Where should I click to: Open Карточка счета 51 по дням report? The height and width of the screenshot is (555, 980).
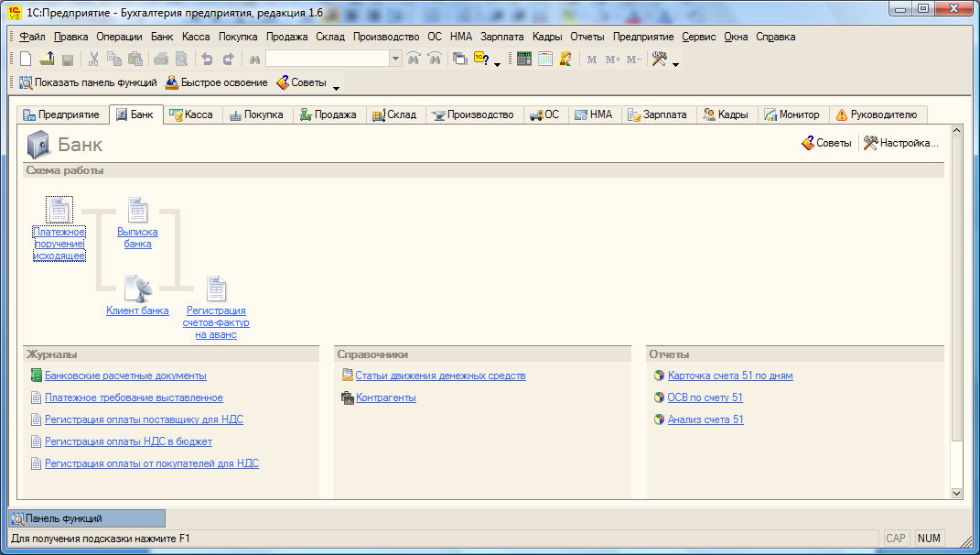coord(730,376)
